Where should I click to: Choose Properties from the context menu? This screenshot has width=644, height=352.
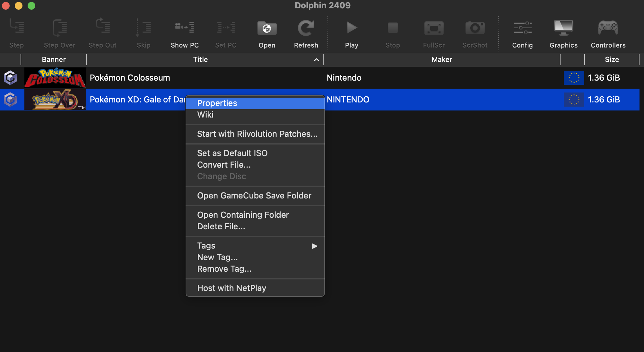pos(255,103)
